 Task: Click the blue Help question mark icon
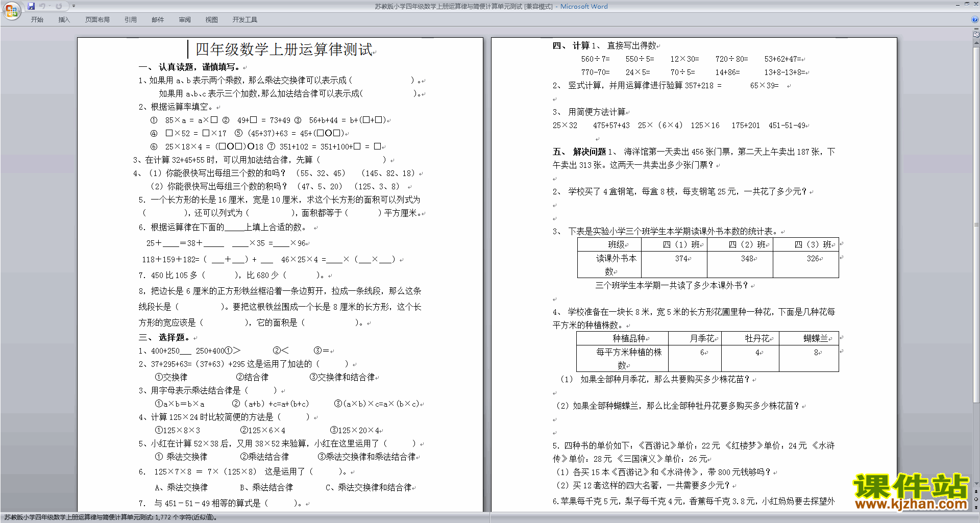pyautogui.click(x=975, y=19)
